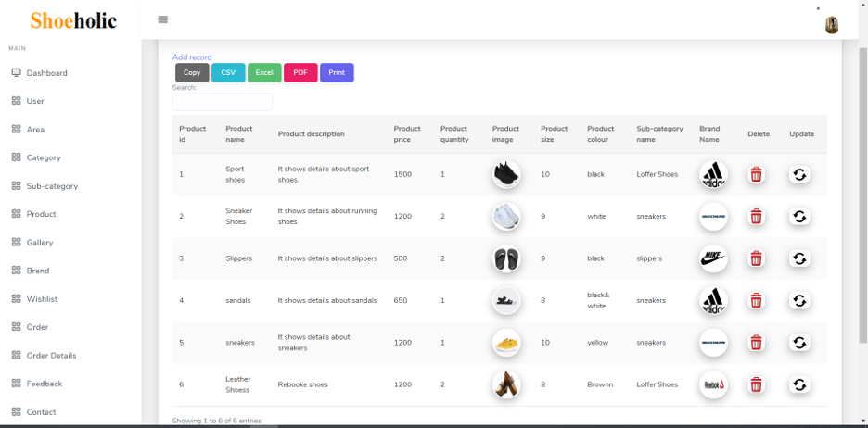Delete product 5 sneakers

(x=756, y=343)
